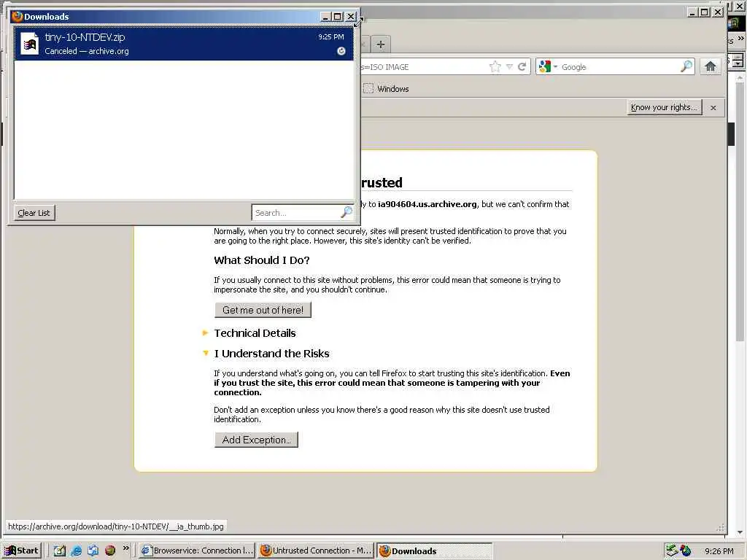Dismiss the Know your rights notification bar

click(x=713, y=108)
